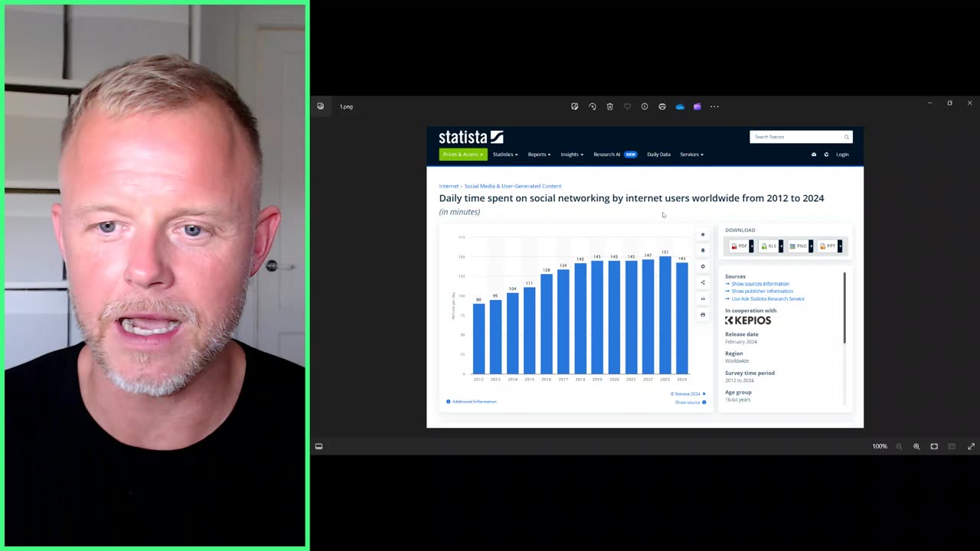Click the citation quote icon beside chart
The image size is (980, 551).
(703, 298)
